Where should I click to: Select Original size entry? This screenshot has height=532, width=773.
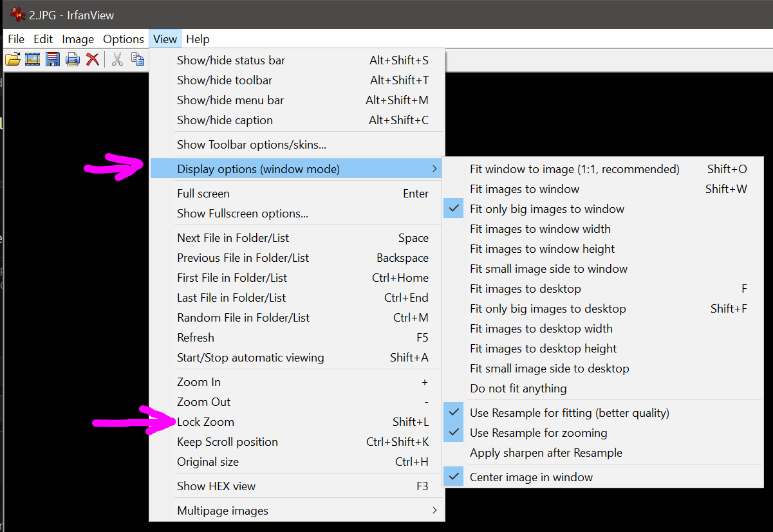(x=297, y=462)
